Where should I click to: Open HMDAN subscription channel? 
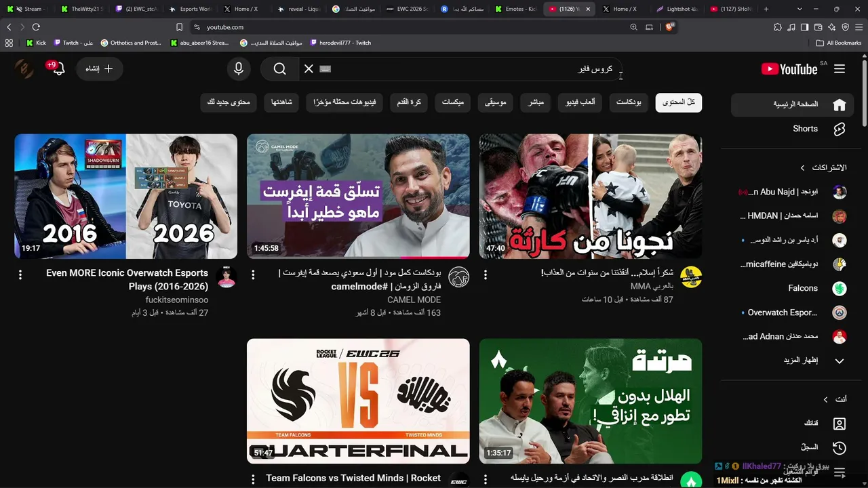[792, 216]
